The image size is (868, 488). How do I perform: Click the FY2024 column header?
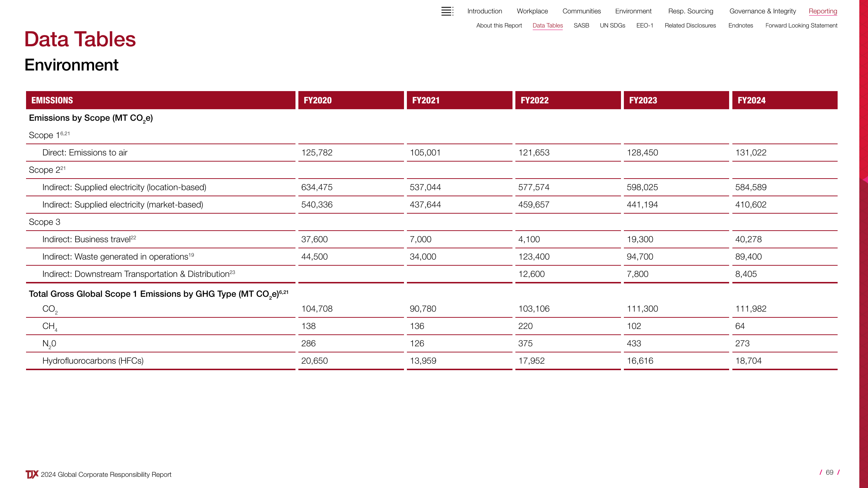785,100
